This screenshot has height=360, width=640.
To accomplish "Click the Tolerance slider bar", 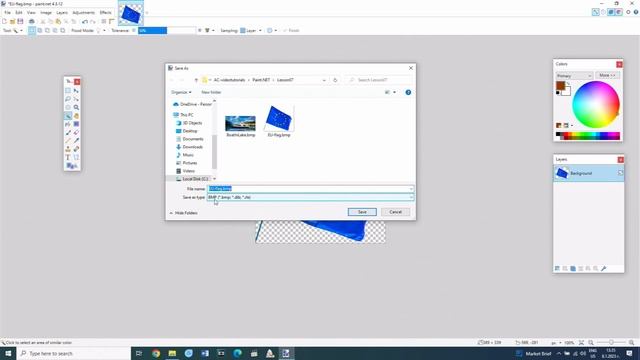I will 167,31.
